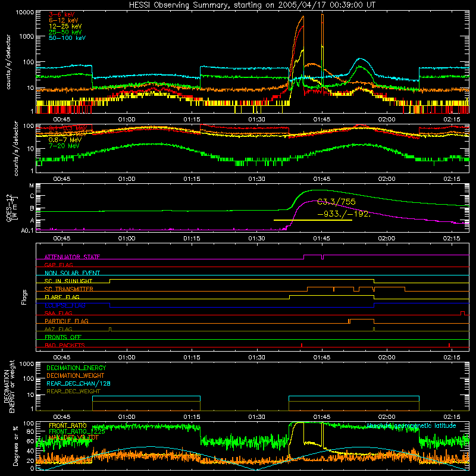Select the FRONTS_OFF flag label
The image size is (476, 476).
(x=63, y=337)
